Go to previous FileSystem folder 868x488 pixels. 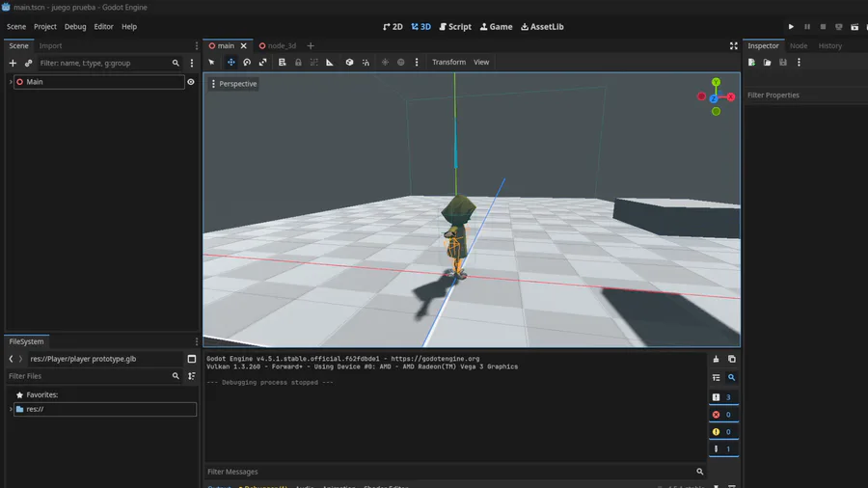pos(11,359)
